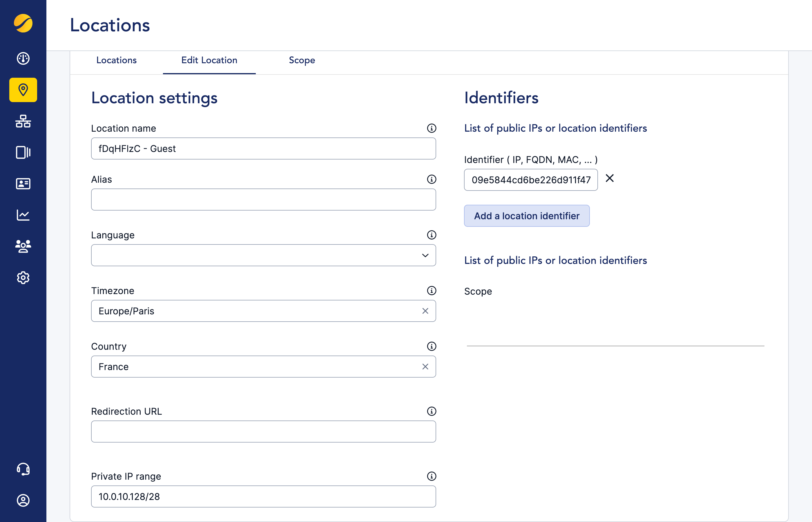Open your account via the profile icon

(x=23, y=500)
